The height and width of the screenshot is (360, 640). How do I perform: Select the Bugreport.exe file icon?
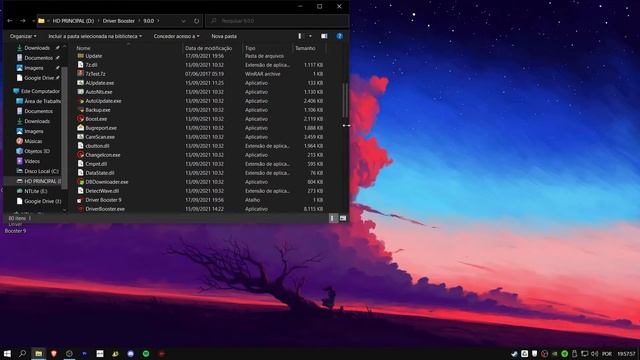(x=80, y=128)
